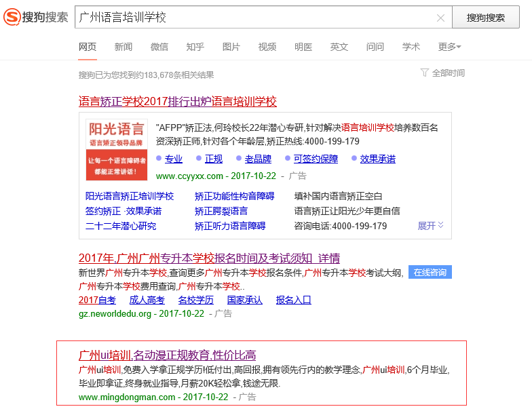Clear the search box with the X icon
The image size is (532, 411).
click(x=440, y=18)
